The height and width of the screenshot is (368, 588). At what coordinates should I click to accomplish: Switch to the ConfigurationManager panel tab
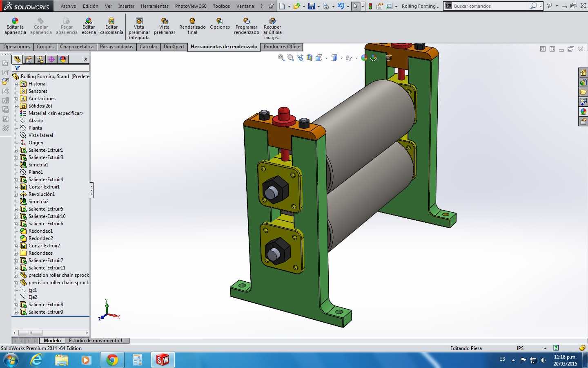click(x=40, y=59)
